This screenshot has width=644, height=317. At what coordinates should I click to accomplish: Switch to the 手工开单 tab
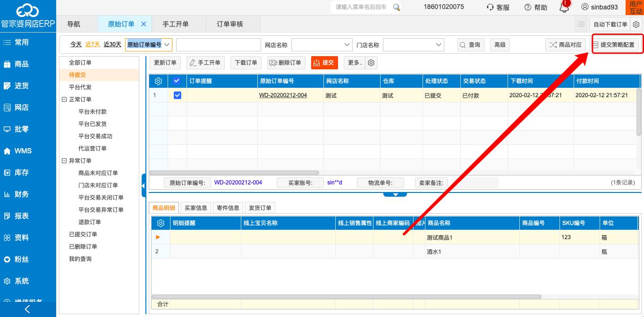coord(176,24)
